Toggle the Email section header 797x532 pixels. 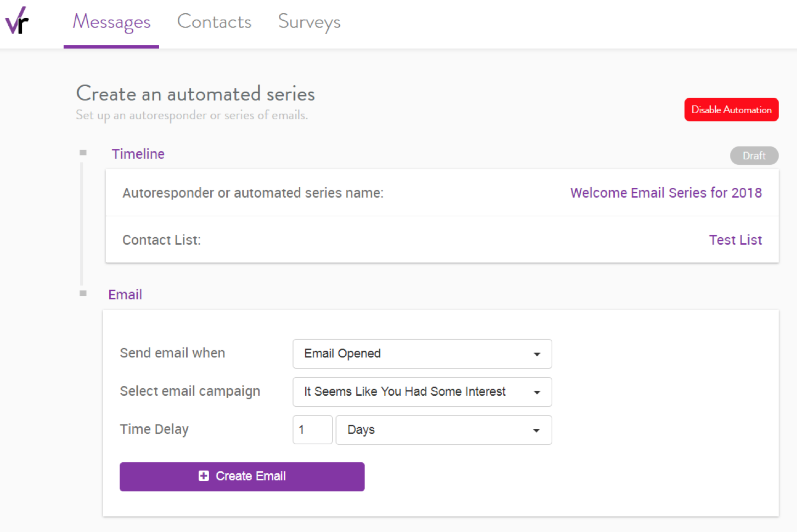click(x=125, y=294)
